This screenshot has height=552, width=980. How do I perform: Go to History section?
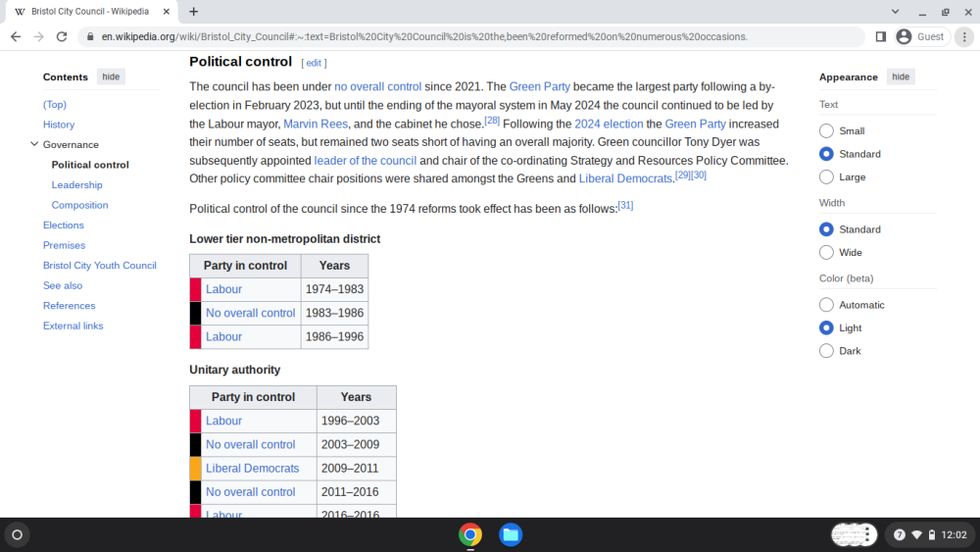(x=59, y=125)
